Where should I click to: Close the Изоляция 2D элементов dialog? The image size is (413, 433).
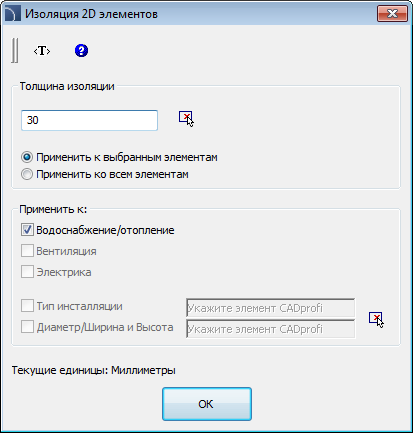(x=392, y=14)
